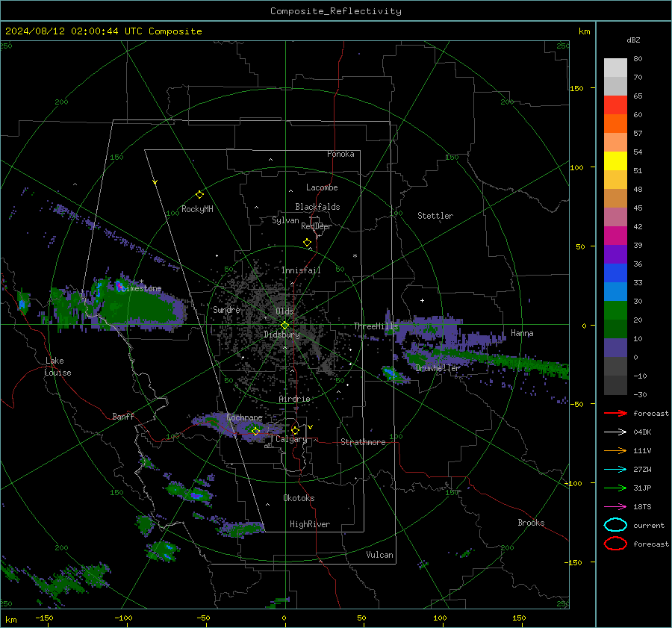The image size is (672, 628).
Task: Click the red forecast ellipse icon
Action: 615,544
